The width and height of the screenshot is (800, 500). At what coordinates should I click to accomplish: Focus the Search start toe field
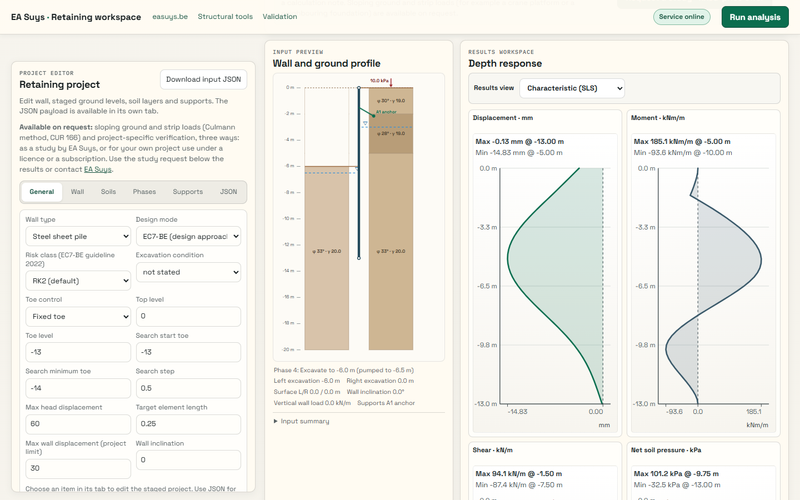[x=188, y=352]
